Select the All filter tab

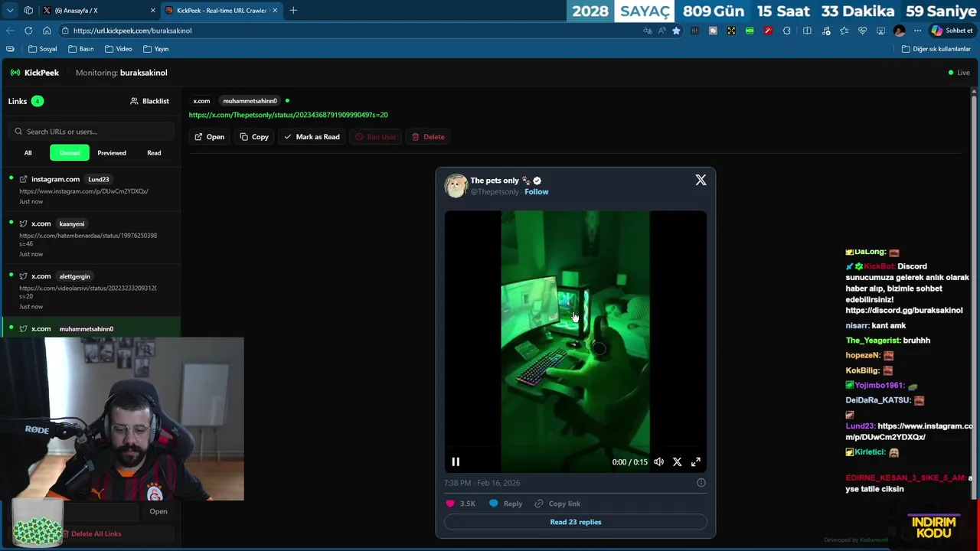[28, 153]
